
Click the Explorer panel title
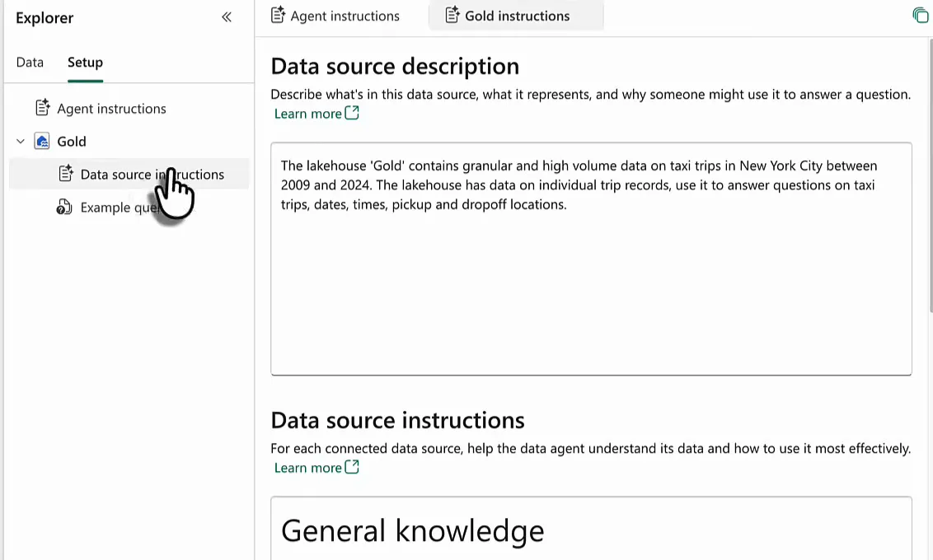coord(45,18)
